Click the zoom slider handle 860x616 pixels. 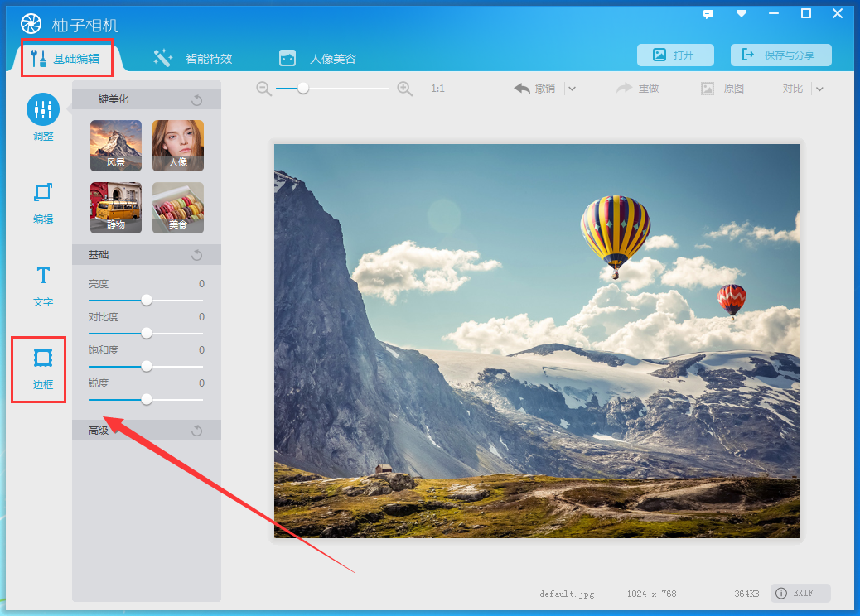click(302, 89)
